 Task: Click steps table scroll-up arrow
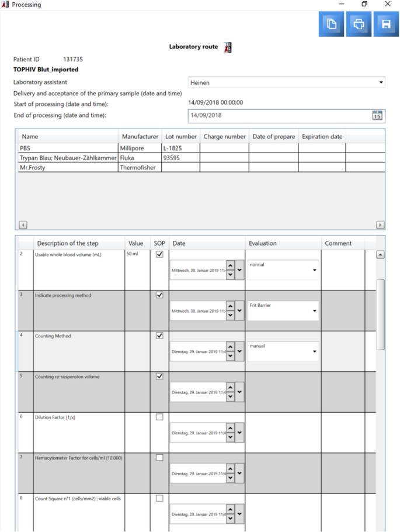coord(380,254)
